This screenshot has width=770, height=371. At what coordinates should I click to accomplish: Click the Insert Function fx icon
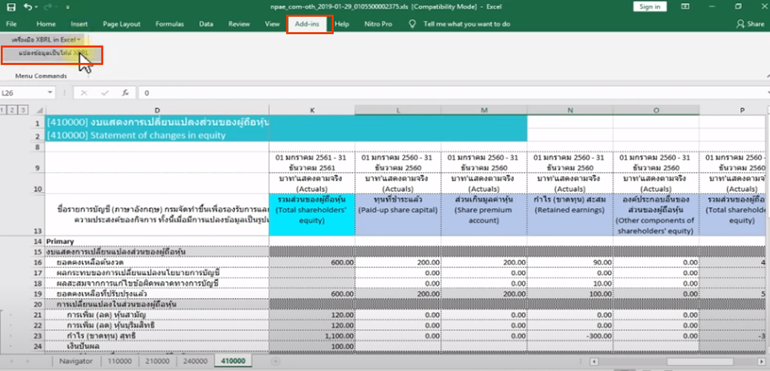(125, 92)
